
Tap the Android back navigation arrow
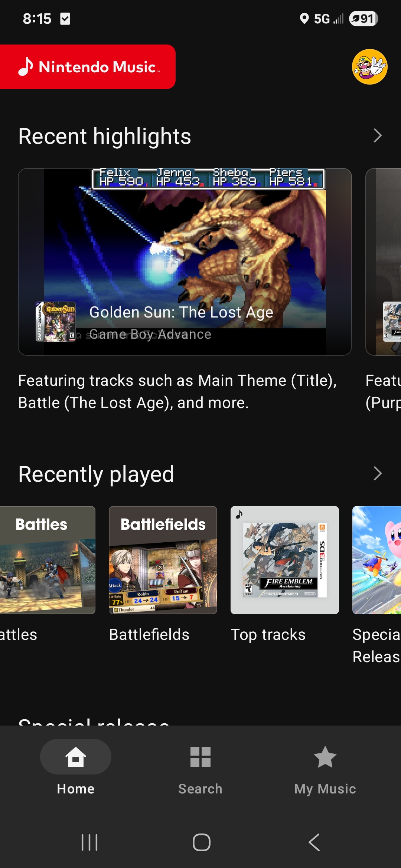(x=314, y=842)
